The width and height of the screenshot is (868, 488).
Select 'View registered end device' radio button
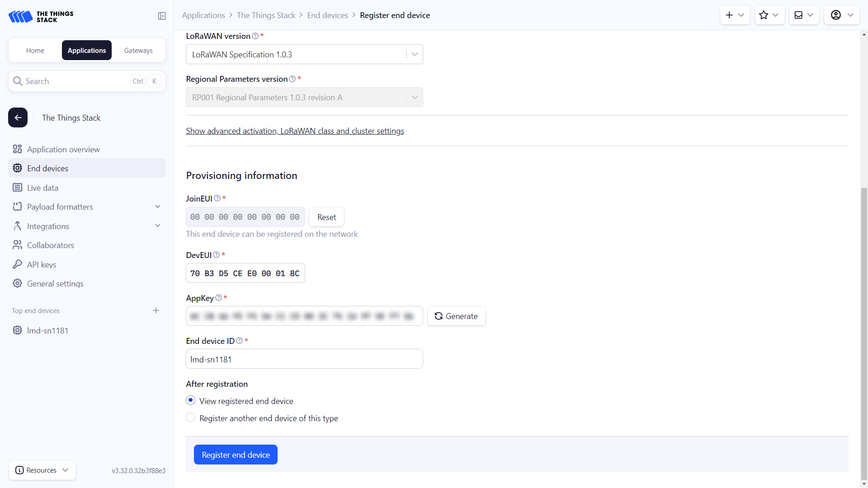tap(191, 400)
